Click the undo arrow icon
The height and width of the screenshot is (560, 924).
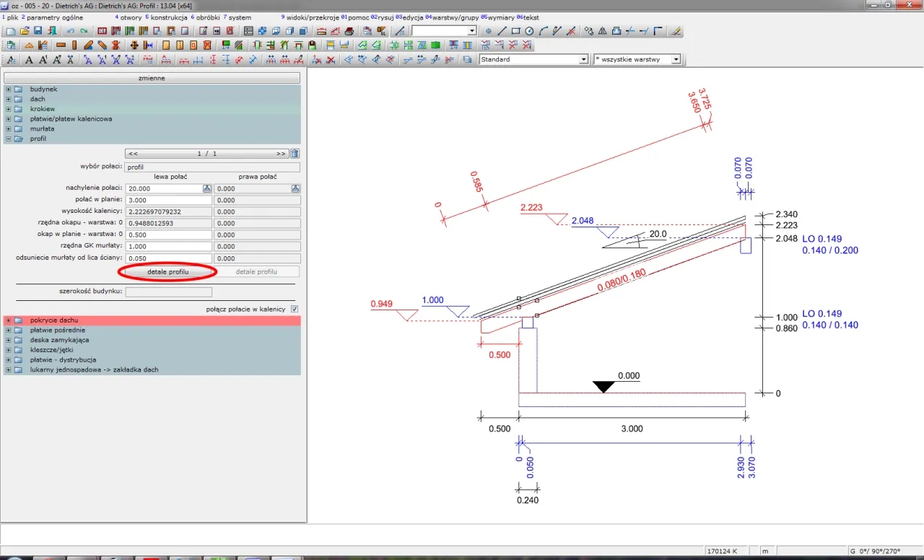pos(70,31)
